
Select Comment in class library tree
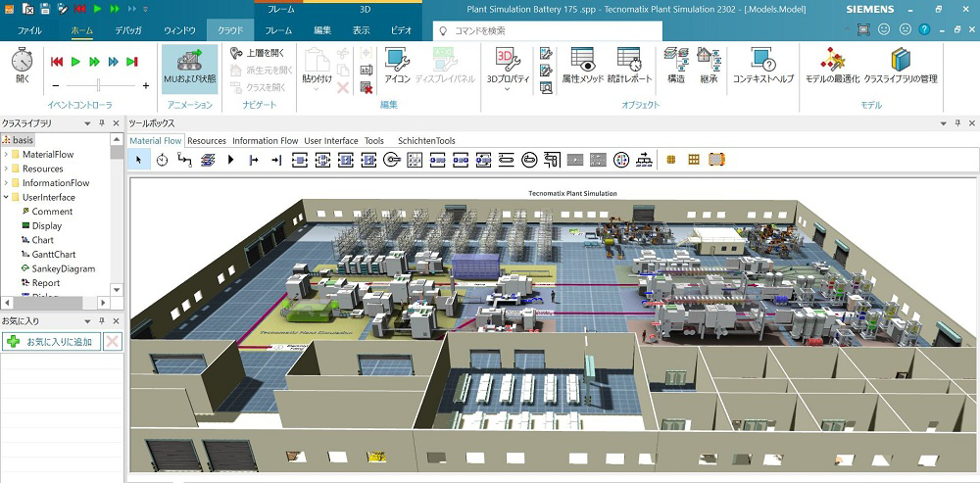click(x=52, y=212)
